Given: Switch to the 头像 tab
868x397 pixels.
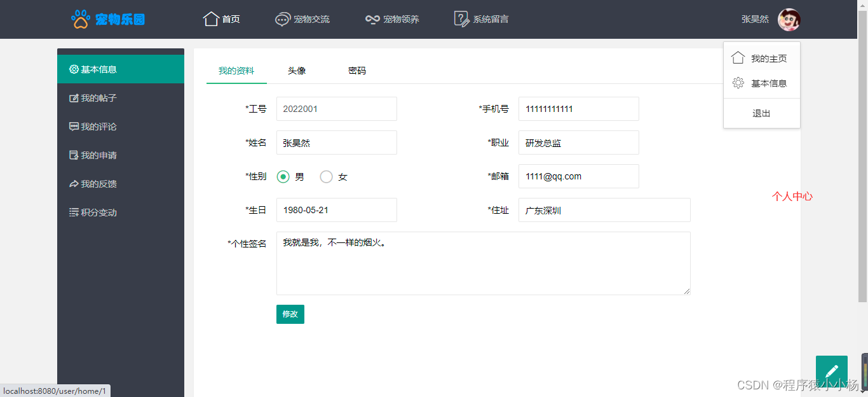Looking at the screenshot, I should [297, 71].
